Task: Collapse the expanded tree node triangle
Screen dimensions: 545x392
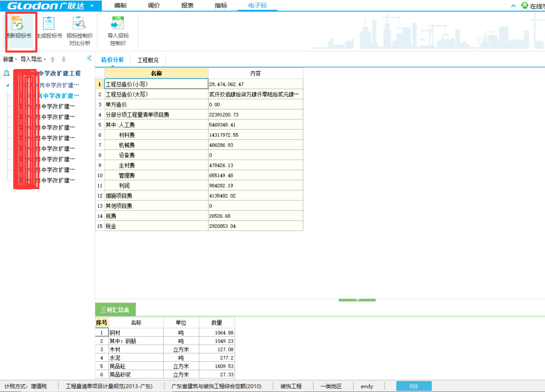Action: click(8, 85)
